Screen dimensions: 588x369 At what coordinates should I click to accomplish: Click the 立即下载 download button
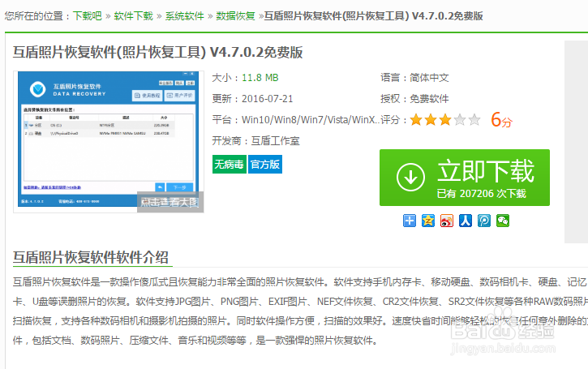[x=465, y=178]
